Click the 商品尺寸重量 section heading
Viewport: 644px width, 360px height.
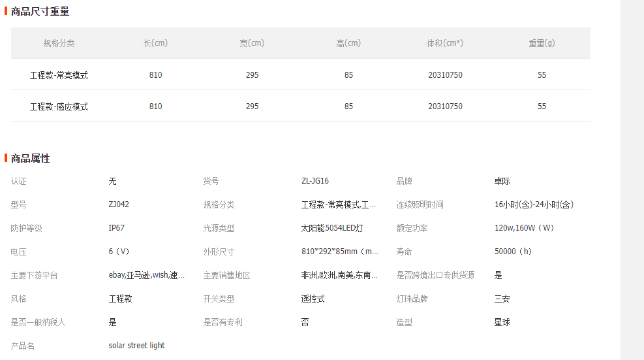tap(40, 11)
